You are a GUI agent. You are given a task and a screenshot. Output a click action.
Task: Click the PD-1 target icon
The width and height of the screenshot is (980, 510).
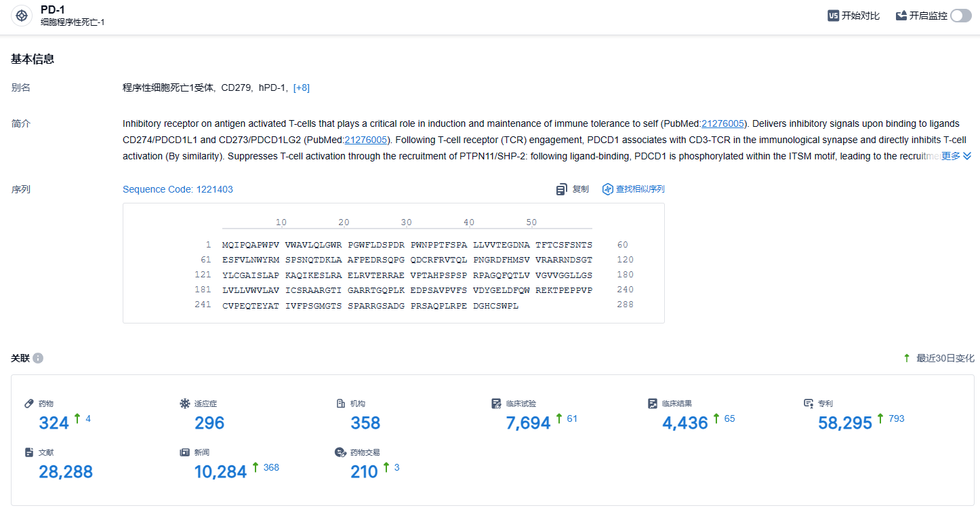click(x=22, y=16)
